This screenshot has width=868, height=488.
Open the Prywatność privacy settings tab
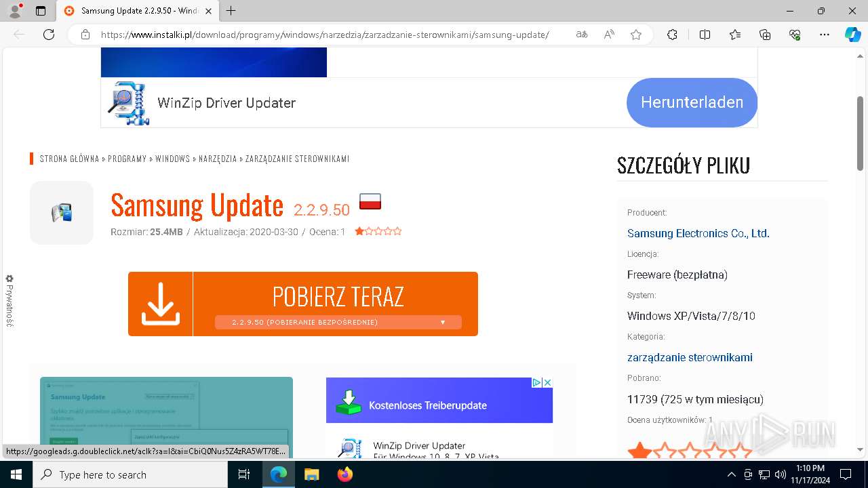9,302
